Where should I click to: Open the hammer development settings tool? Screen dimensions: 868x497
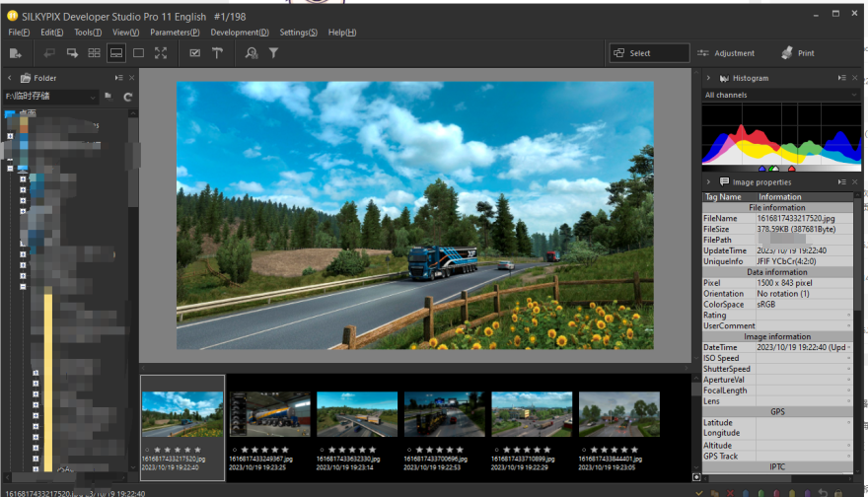coord(217,53)
